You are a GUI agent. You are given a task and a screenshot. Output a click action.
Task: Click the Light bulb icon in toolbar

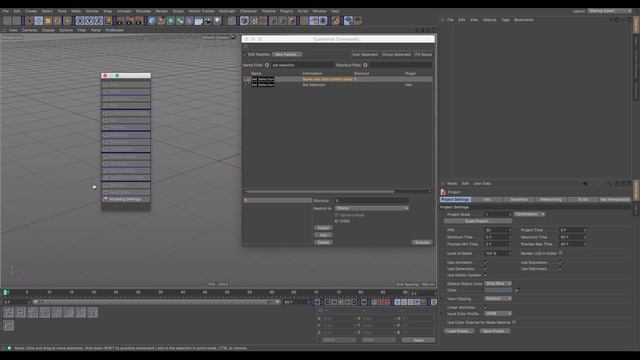218,21
